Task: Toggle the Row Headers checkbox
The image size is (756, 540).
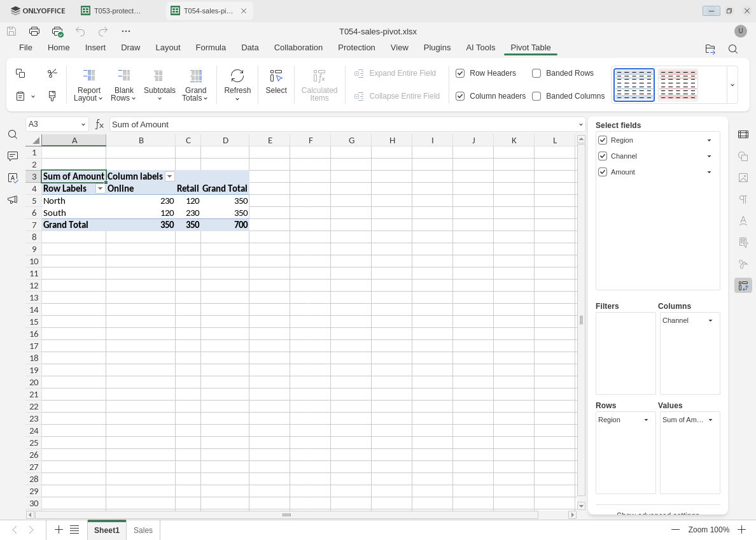Action: (x=460, y=73)
